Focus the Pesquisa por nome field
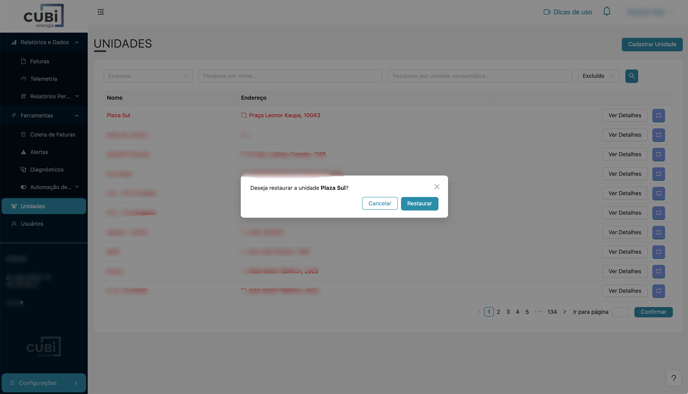 pos(290,76)
